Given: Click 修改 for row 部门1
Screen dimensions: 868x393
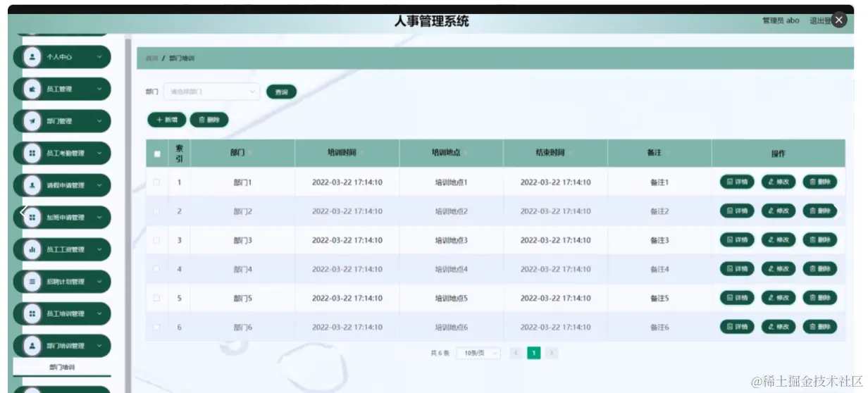Looking at the screenshot, I should click(779, 182).
